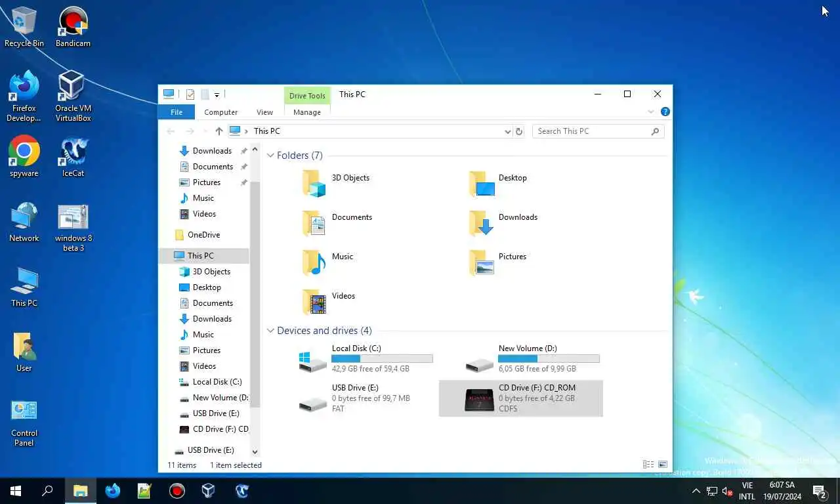This screenshot has width=840, height=504.
Task: Click the VIE INTL language indicator
Action: pos(747,491)
